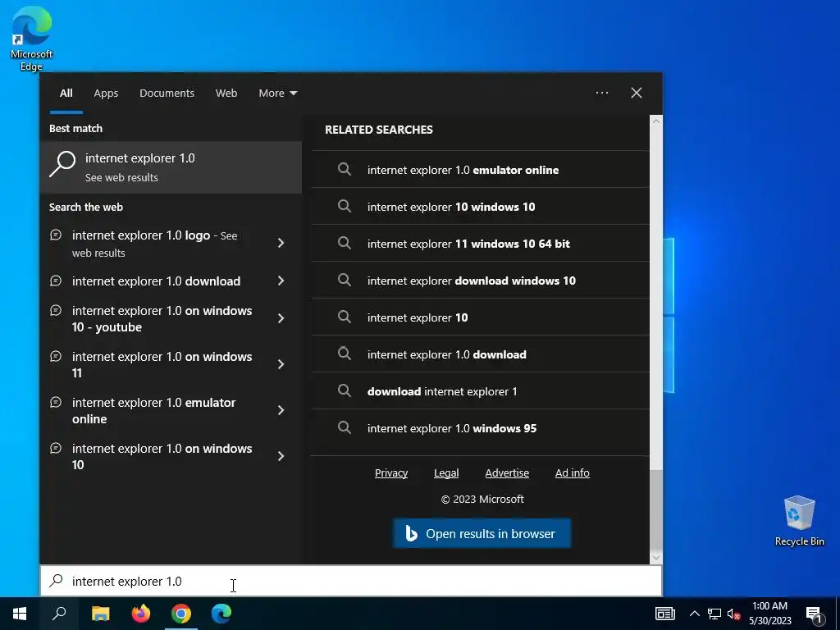Open Best match 'internet explorer 1.0' result
The image size is (840, 630).
point(171,167)
